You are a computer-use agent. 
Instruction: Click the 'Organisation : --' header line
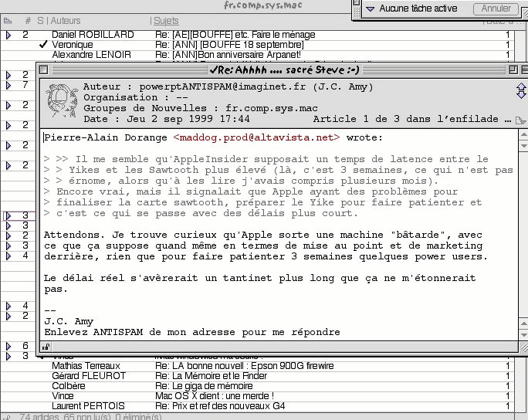click(136, 98)
